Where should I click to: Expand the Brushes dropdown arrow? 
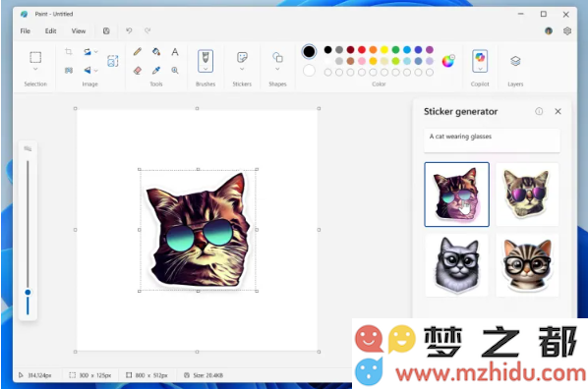coord(206,69)
